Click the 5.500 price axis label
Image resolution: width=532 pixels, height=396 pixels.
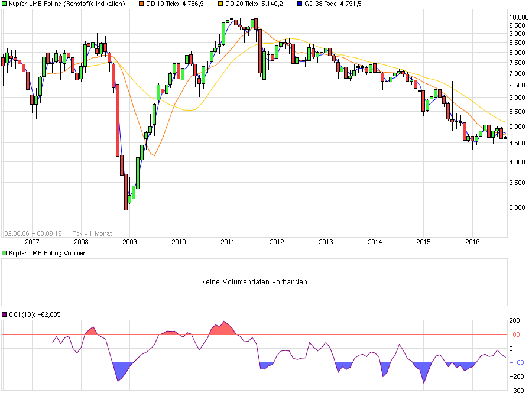click(x=517, y=112)
